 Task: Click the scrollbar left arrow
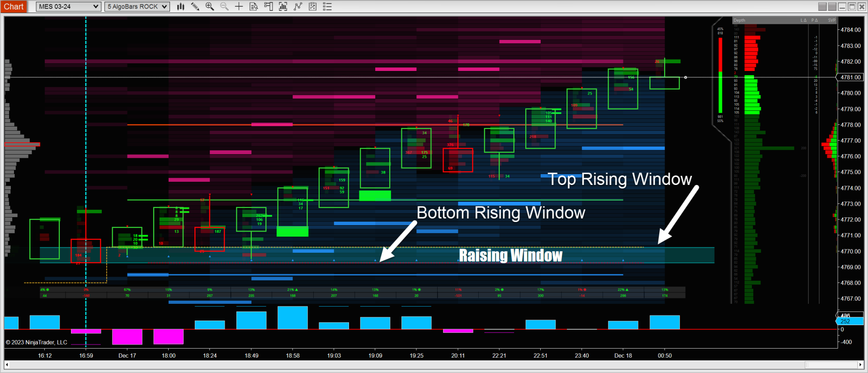(7, 365)
